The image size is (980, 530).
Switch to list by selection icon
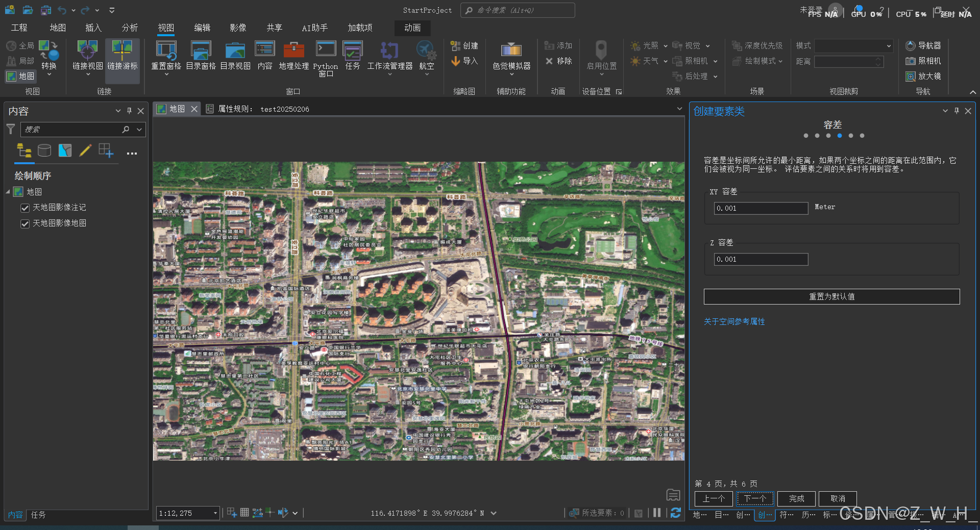(x=65, y=150)
